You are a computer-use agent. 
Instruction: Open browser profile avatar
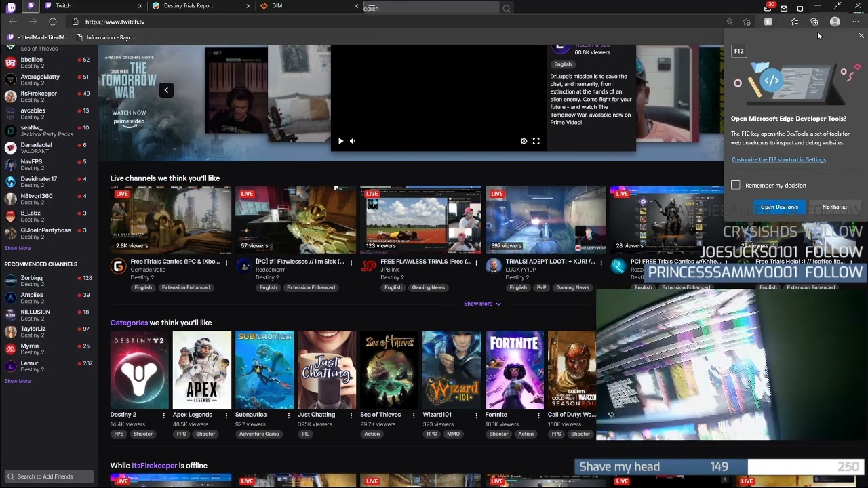(x=835, y=22)
